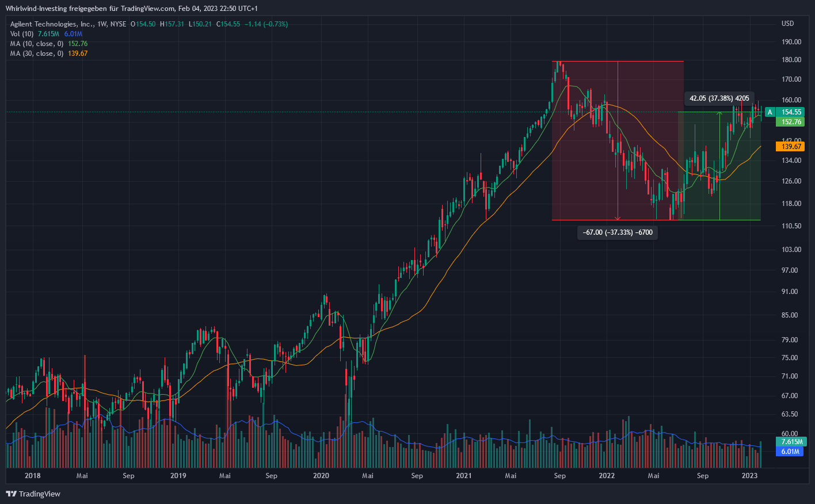Click the 79.00 price axis label
This screenshot has height=504, width=815.
pyautogui.click(x=790, y=340)
